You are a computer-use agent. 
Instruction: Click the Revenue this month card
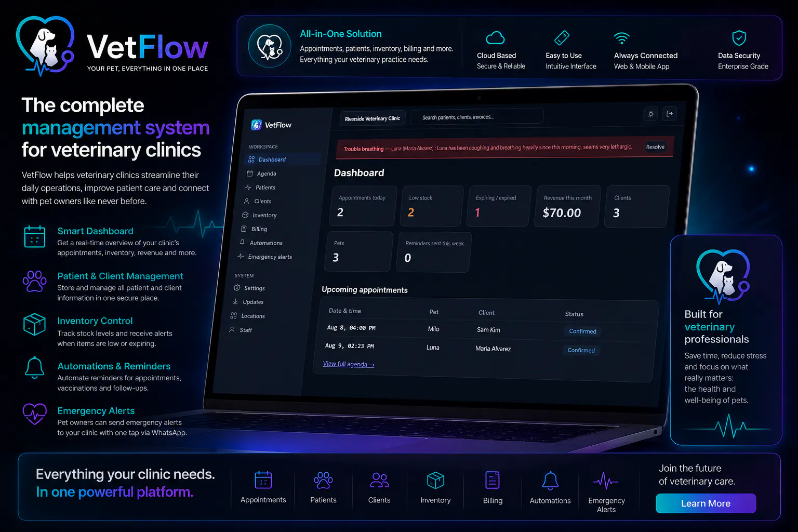568,206
